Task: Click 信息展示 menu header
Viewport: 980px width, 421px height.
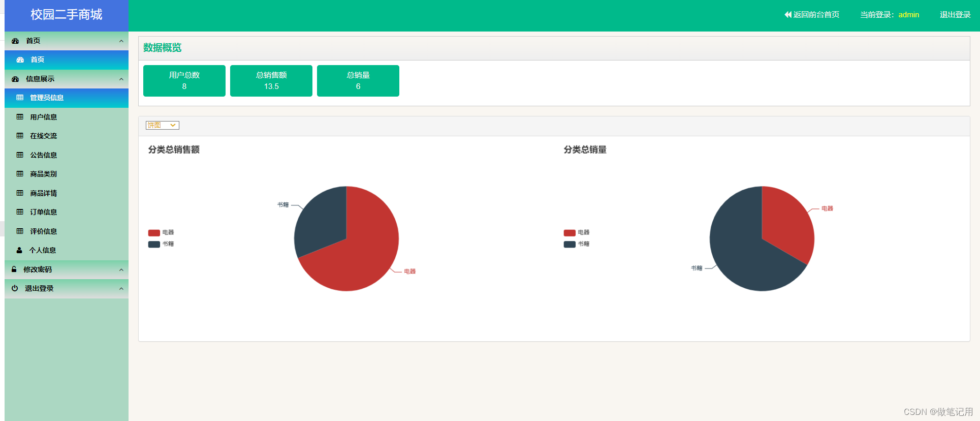Action: (x=67, y=79)
